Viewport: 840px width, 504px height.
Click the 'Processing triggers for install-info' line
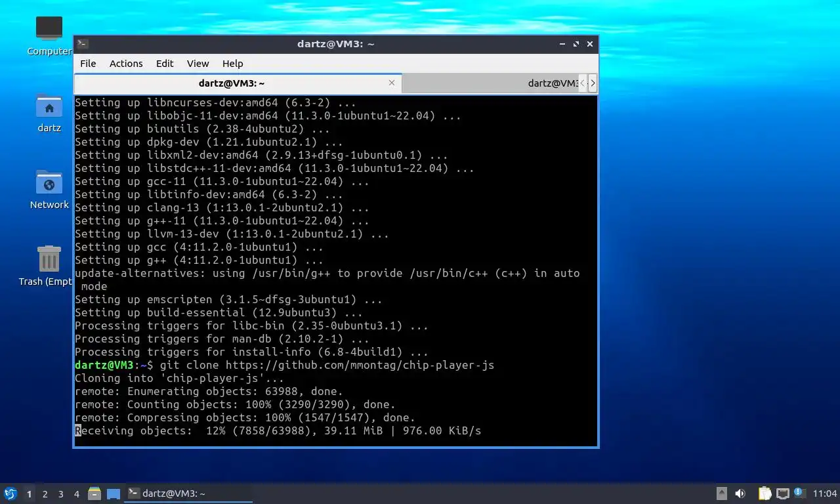[x=251, y=352]
